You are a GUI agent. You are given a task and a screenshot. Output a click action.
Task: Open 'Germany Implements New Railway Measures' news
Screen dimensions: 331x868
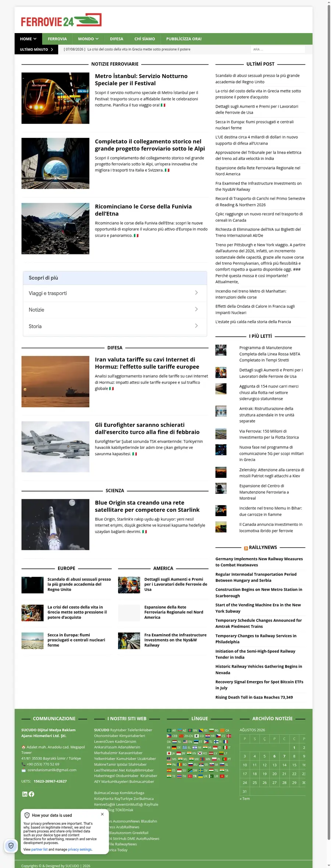(x=259, y=562)
